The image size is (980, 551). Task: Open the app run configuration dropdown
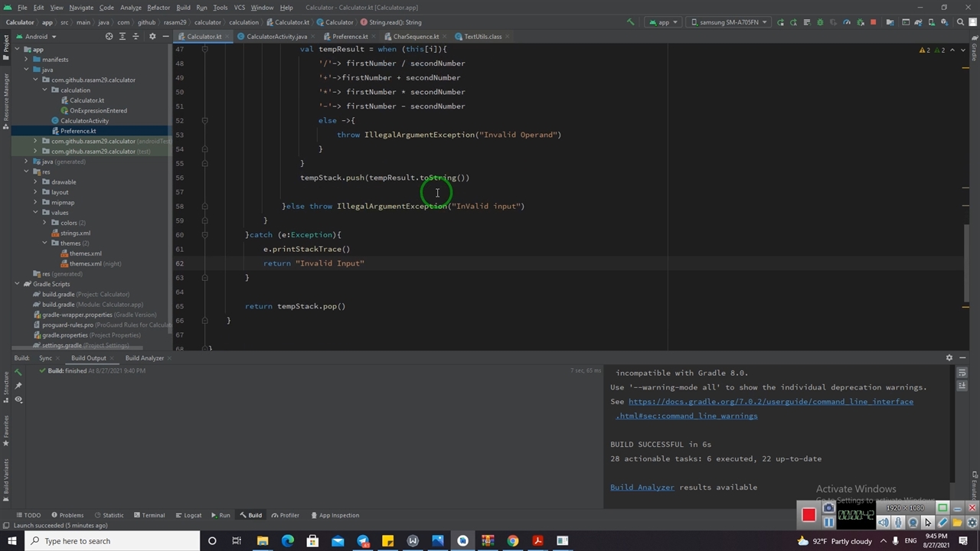point(663,22)
